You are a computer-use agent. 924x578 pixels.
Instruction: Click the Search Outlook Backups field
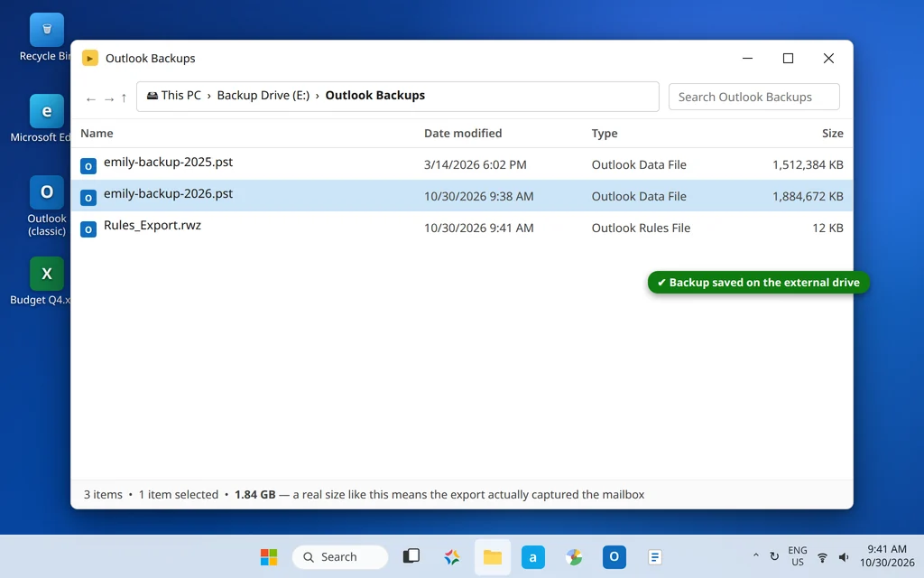pos(753,97)
